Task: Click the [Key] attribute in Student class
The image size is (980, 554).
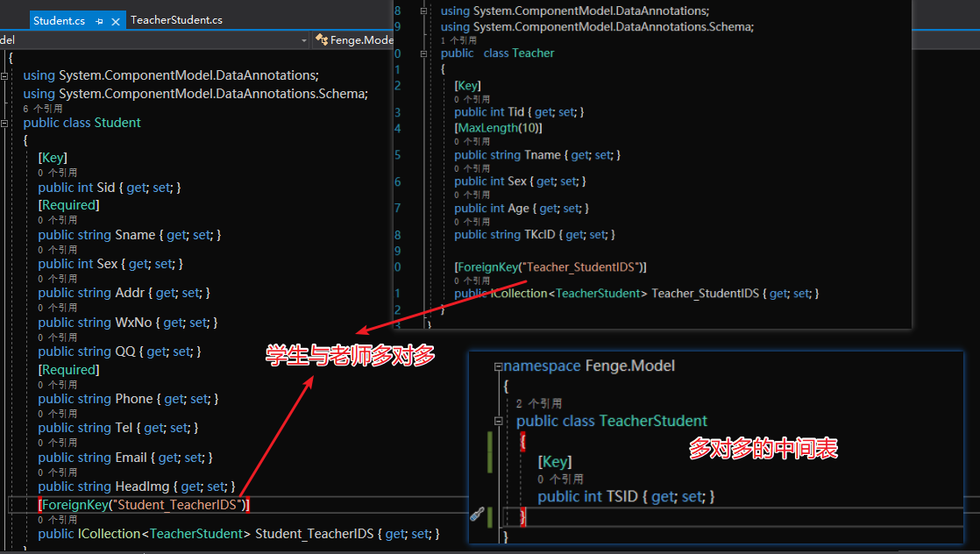Action: coord(53,158)
